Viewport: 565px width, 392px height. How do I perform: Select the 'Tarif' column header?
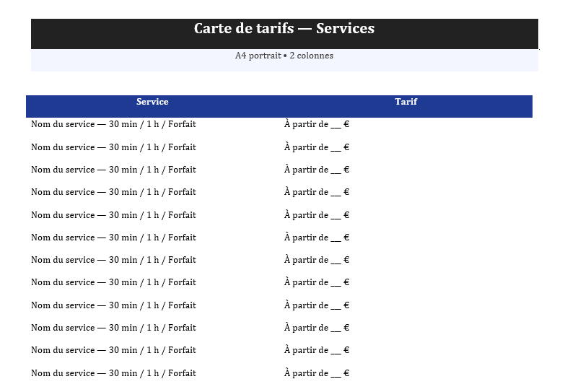pyautogui.click(x=406, y=102)
